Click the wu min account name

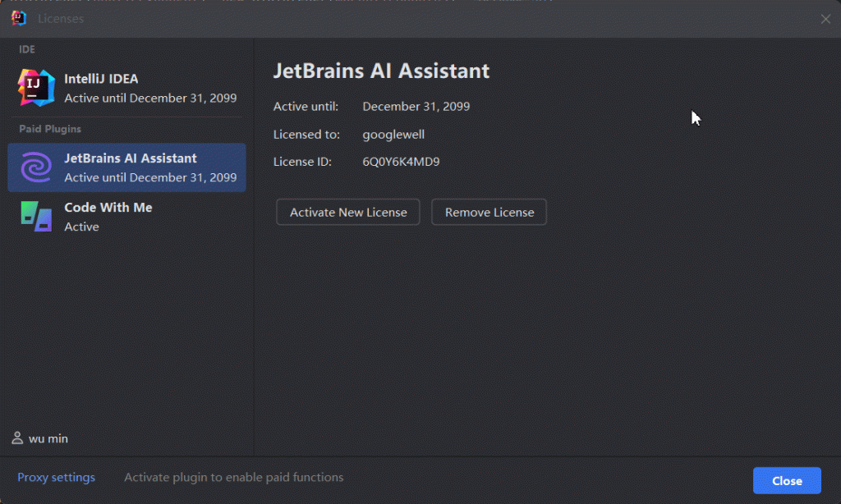48,438
